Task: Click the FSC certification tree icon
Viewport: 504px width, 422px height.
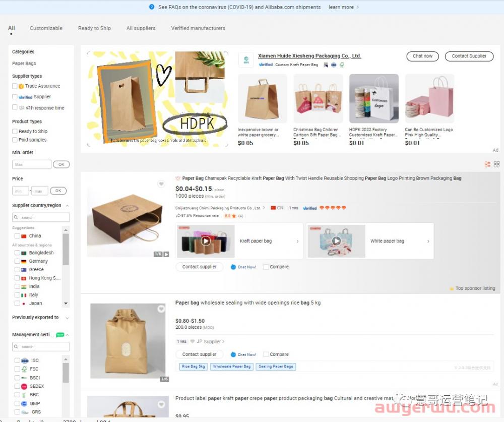Action: 24,369
